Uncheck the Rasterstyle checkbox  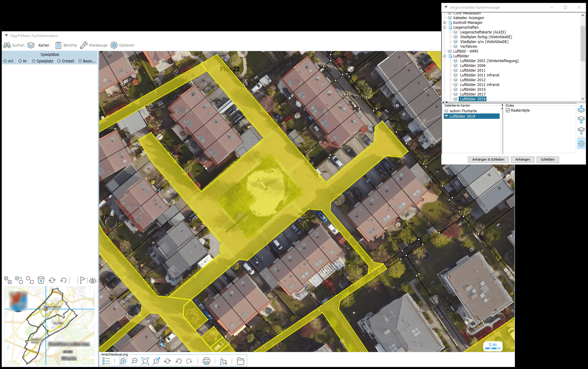click(x=508, y=110)
